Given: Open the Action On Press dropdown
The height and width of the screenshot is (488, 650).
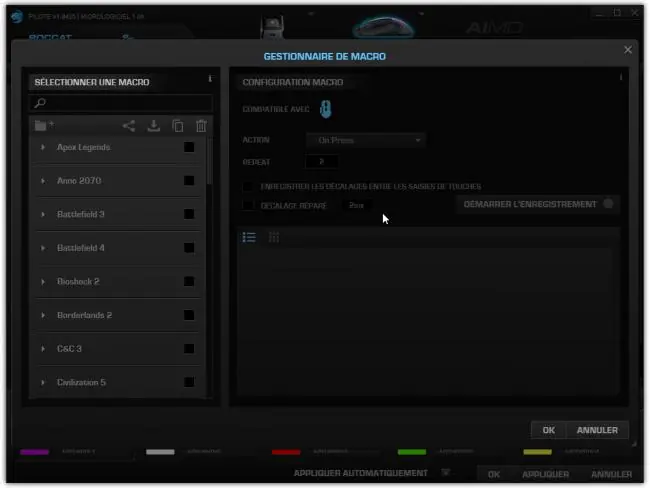Looking at the screenshot, I should pyautogui.click(x=366, y=140).
